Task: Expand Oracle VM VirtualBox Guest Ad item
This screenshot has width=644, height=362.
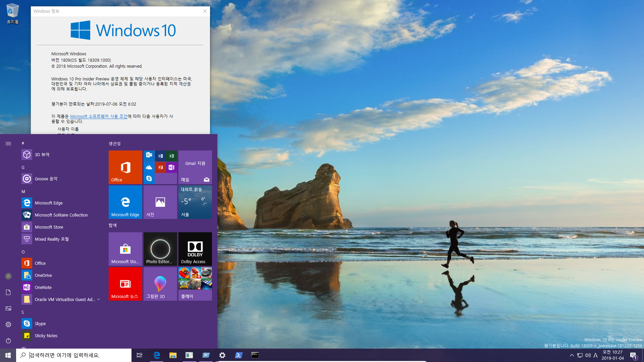Action: click(99, 299)
